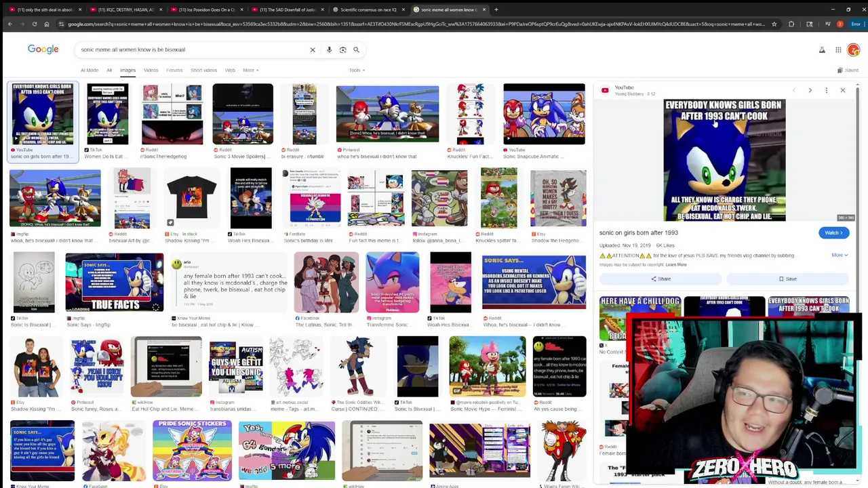This screenshot has height=488, width=868.
Task: Open 'Women Do Is Eat' TikTok thumbnail
Action: (x=108, y=114)
